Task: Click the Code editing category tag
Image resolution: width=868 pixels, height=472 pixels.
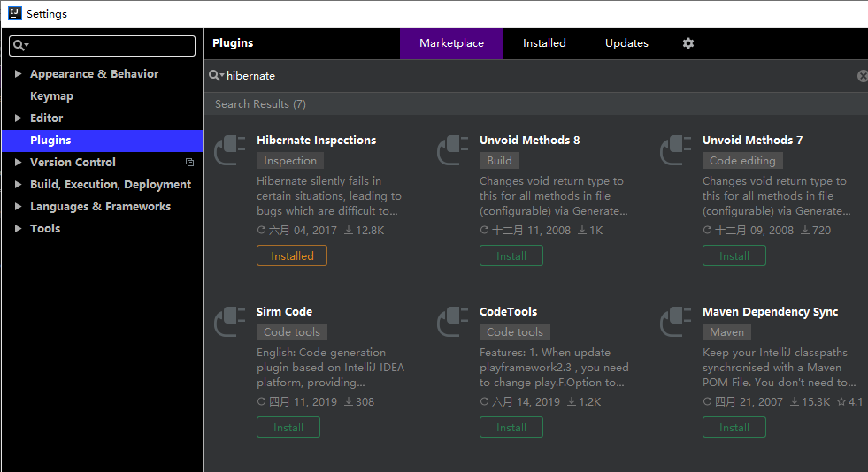Action: pyautogui.click(x=742, y=161)
